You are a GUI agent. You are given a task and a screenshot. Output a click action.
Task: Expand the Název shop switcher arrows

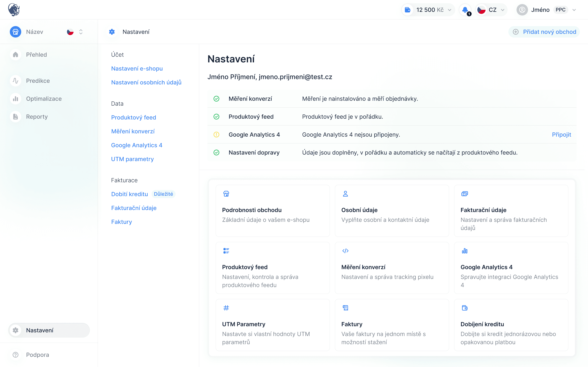click(x=81, y=32)
